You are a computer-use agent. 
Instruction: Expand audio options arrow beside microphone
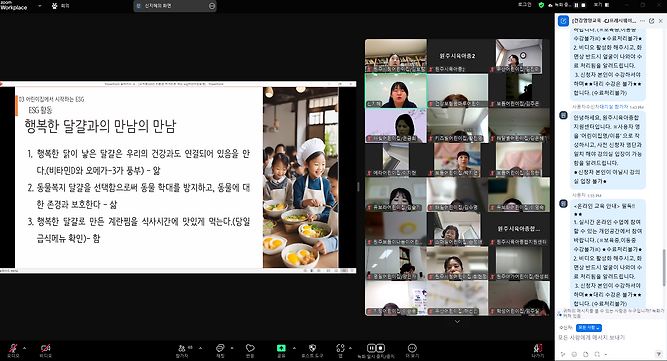click(x=24, y=348)
